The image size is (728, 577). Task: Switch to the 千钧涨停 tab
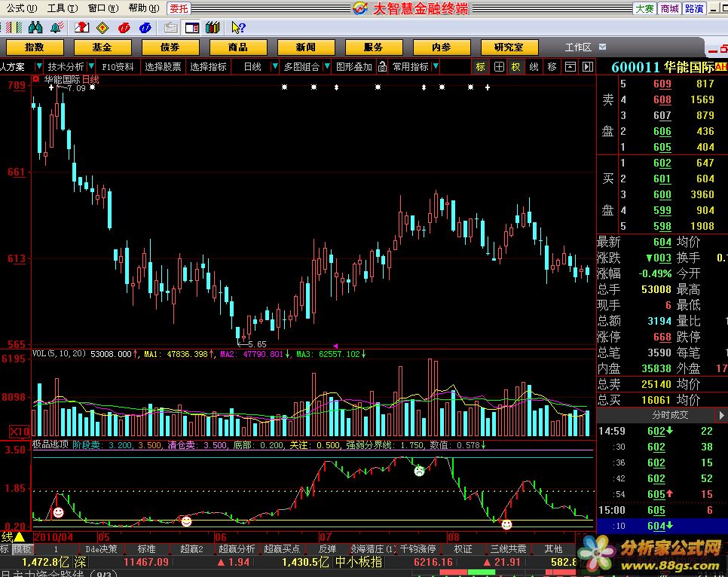click(418, 549)
